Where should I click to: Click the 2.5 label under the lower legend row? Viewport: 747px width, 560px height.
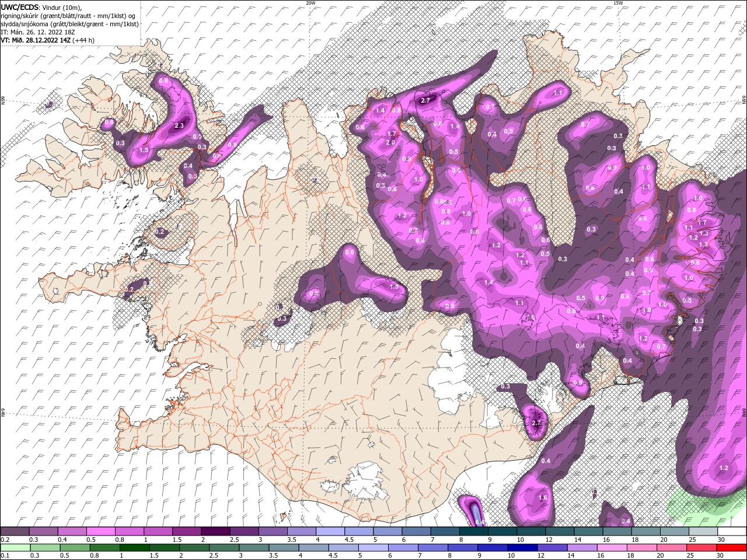pos(213,556)
